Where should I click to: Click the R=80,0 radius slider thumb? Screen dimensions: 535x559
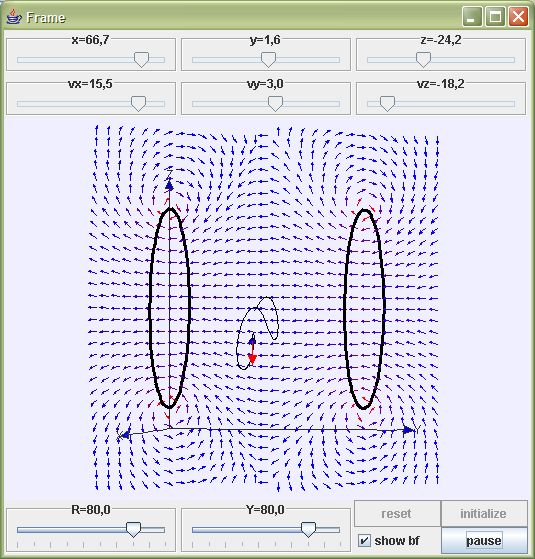coord(134,529)
